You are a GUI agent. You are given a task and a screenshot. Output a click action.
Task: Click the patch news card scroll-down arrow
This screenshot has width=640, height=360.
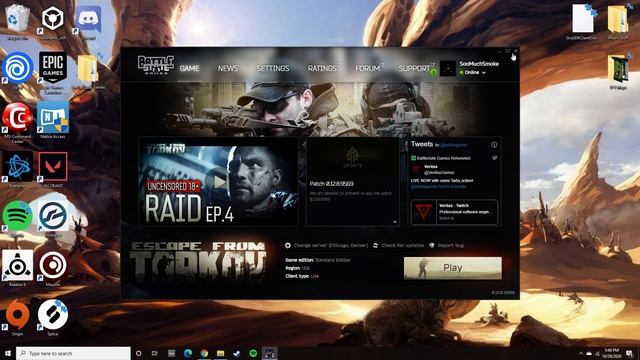coord(395,222)
